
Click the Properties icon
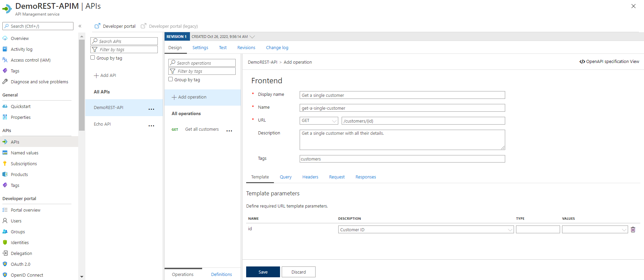click(x=5, y=117)
